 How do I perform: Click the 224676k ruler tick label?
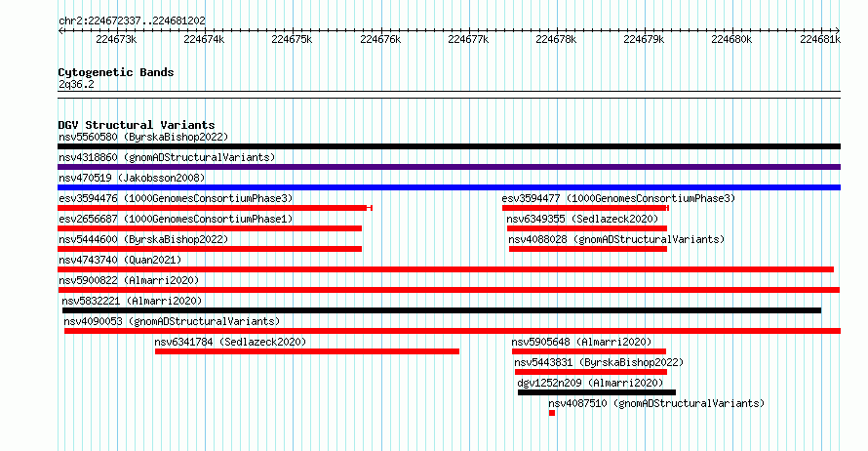point(380,39)
